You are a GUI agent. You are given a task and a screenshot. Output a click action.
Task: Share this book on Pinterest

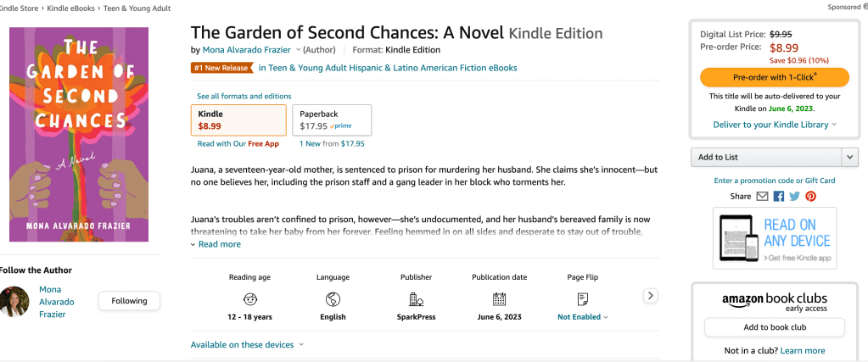810,196
